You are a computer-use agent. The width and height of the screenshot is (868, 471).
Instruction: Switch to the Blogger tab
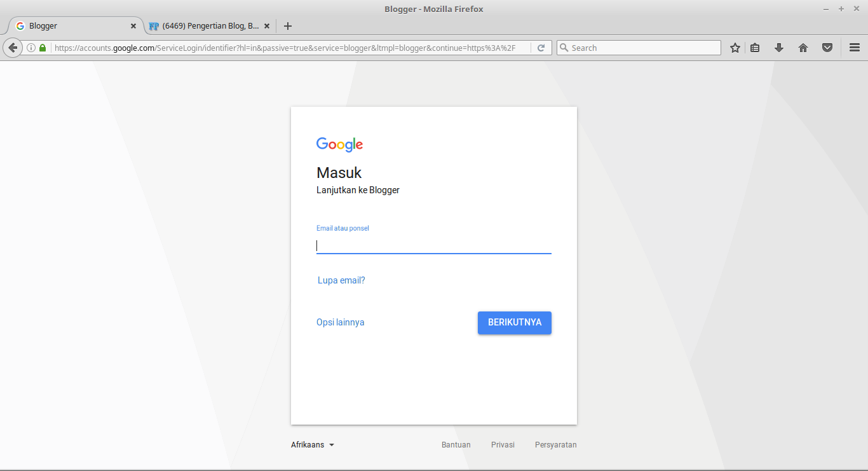(x=76, y=26)
